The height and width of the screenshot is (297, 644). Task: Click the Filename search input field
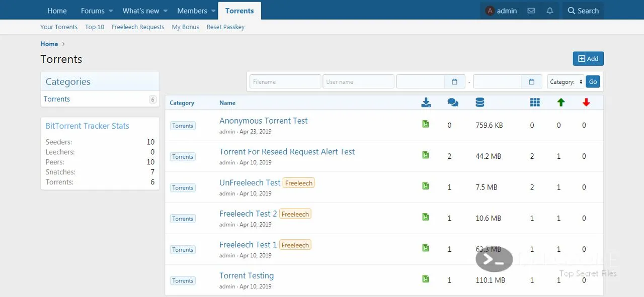tap(285, 82)
